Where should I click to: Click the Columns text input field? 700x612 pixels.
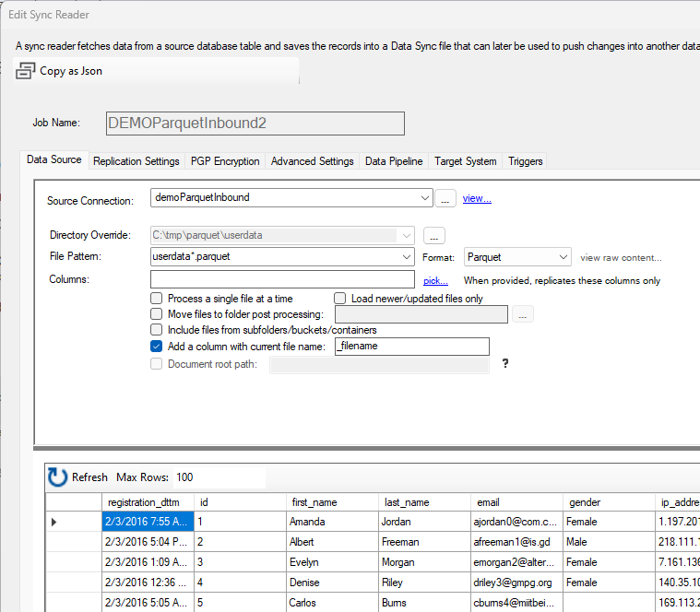click(x=282, y=279)
